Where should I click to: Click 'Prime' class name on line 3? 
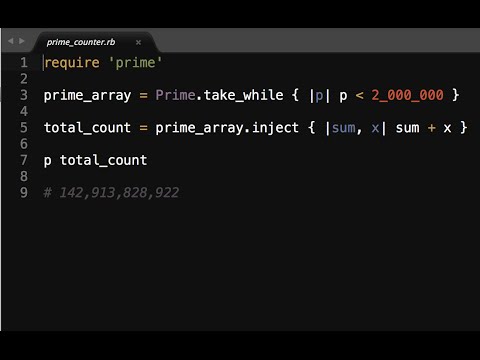tap(176, 95)
